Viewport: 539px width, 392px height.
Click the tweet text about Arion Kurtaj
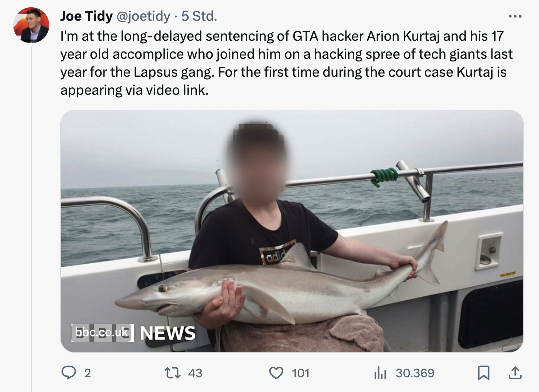pos(286,63)
